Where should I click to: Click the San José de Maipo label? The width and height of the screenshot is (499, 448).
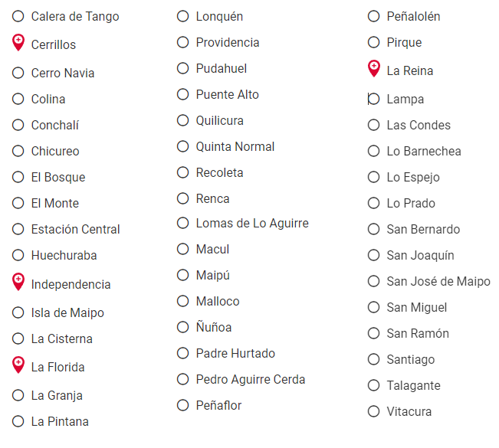point(438,281)
